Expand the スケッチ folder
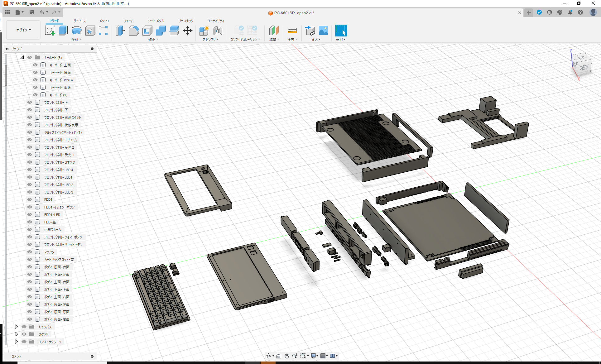Viewport: 601px width, 364px height. click(17, 334)
